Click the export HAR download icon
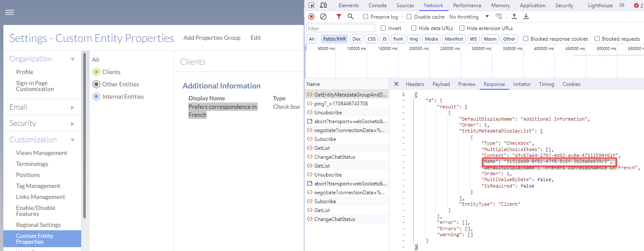The image size is (644, 251). pyautogui.click(x=526, y=17)
